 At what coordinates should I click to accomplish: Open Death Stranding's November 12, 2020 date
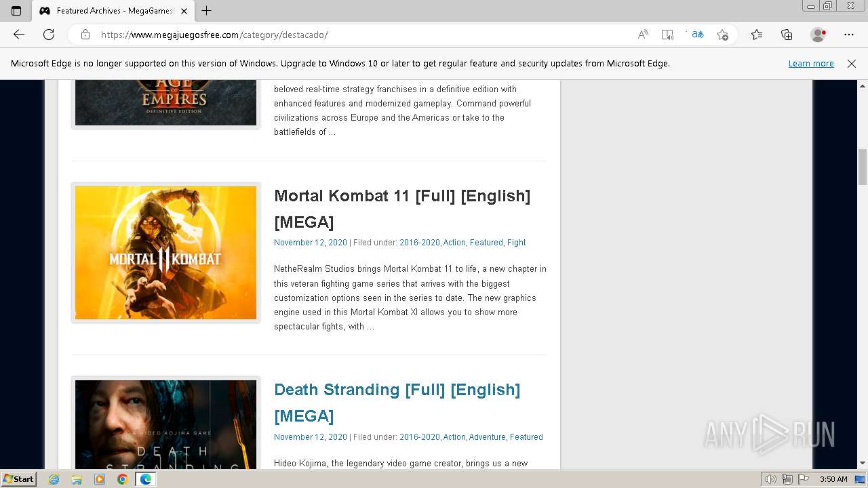(x=311, y=437)
